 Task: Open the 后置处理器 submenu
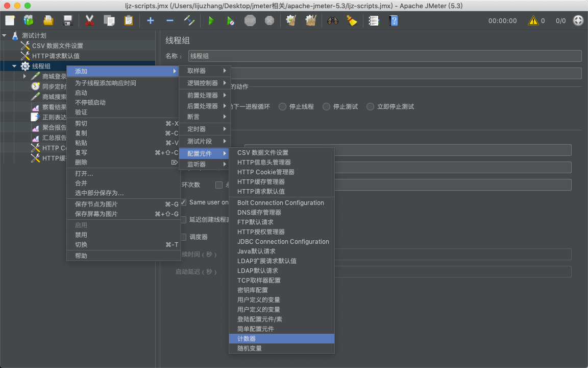[x=205, y=106]
